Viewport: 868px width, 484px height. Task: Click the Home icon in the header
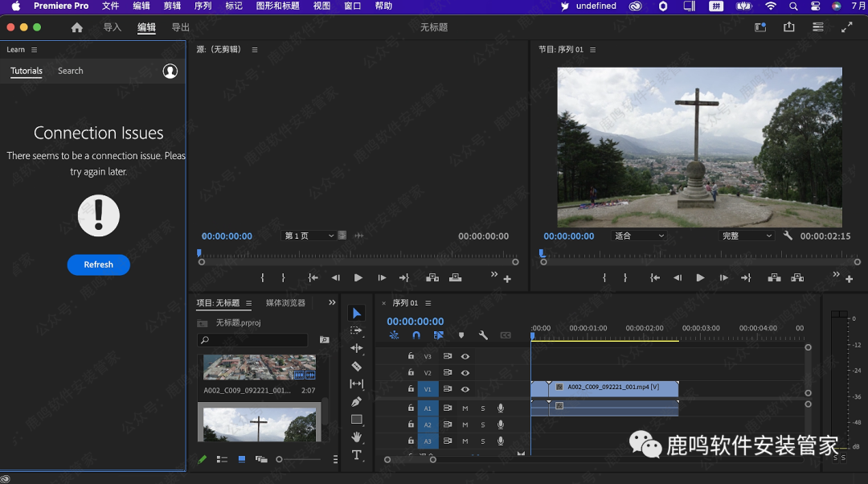coord(77,27)
